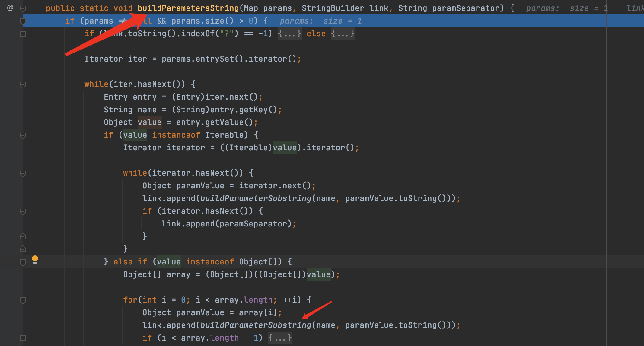The height and width of the screenshot is (346, 644).
Task: Click the 'Entry entry' declaration line
Action: pos(183,97)
